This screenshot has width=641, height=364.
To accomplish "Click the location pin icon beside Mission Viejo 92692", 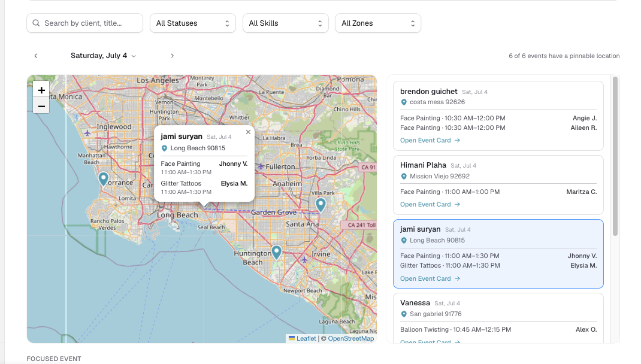I will [x=404, y=177].
